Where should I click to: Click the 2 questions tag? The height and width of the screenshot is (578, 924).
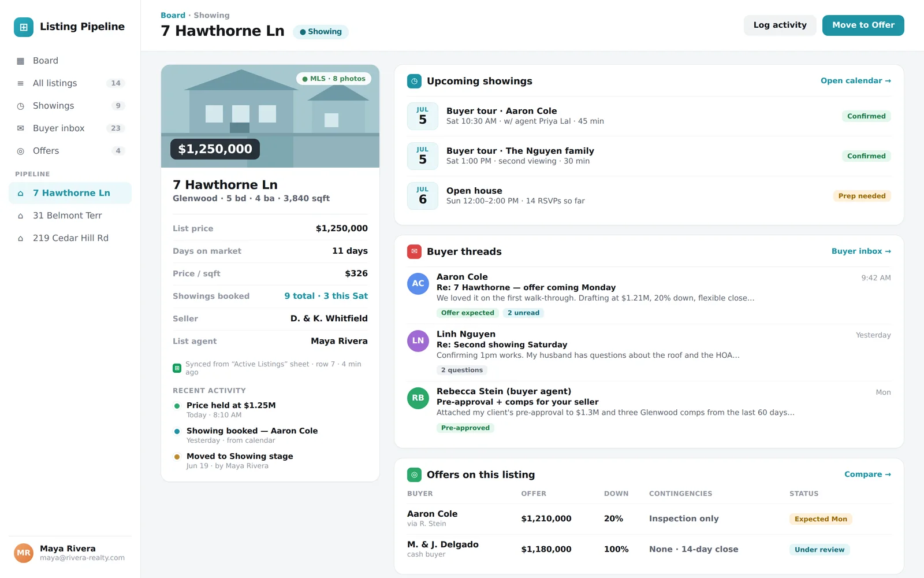click(x=462, y=370)
